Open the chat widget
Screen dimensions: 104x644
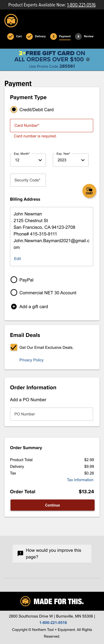click(x=89, y=191)
